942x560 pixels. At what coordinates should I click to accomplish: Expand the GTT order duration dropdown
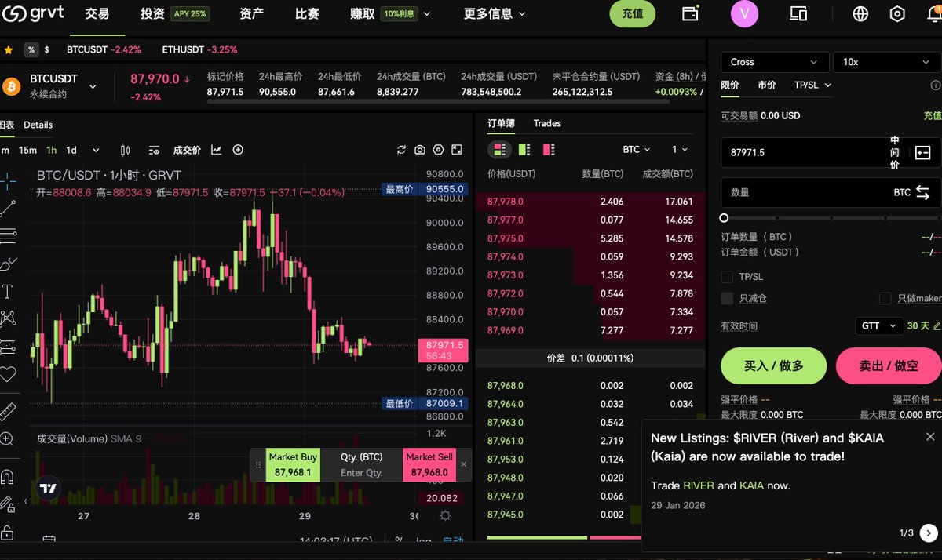click(878, 325)
